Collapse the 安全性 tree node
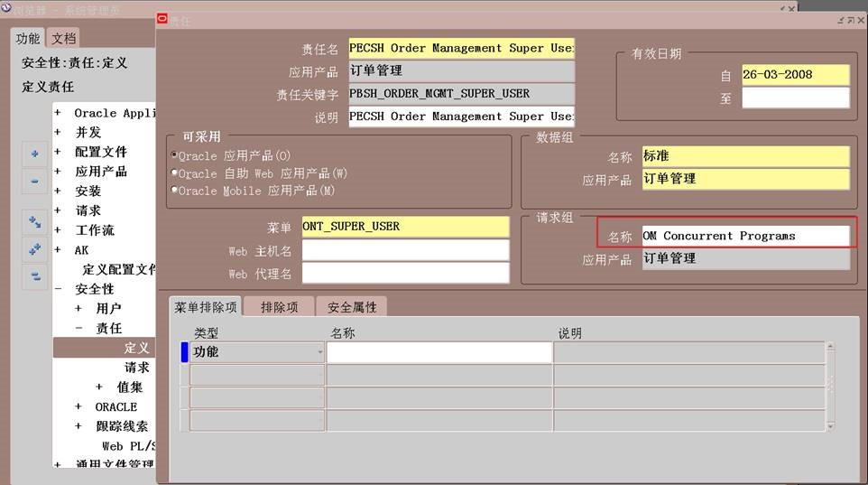Screen dimensions: 868x485 point(58,289)
